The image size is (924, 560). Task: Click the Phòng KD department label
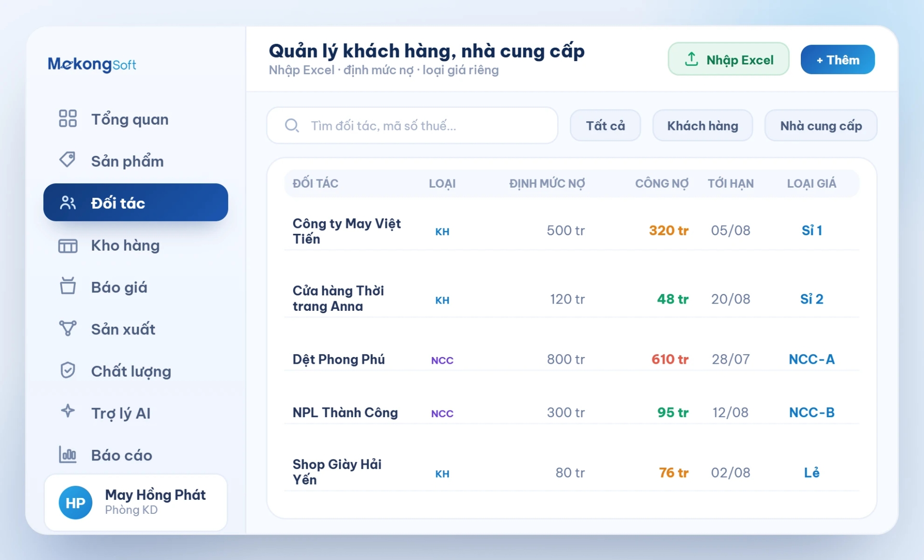click(x=131, y=510)
